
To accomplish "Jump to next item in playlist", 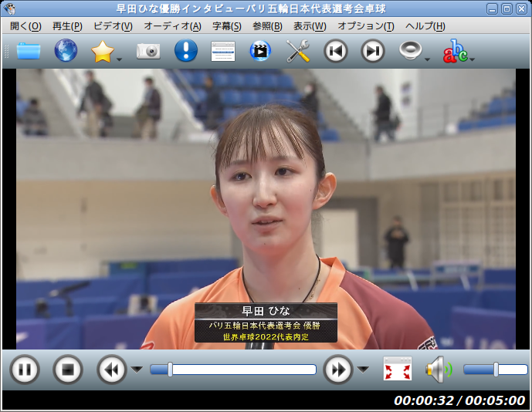I will (x=372, y=51).
